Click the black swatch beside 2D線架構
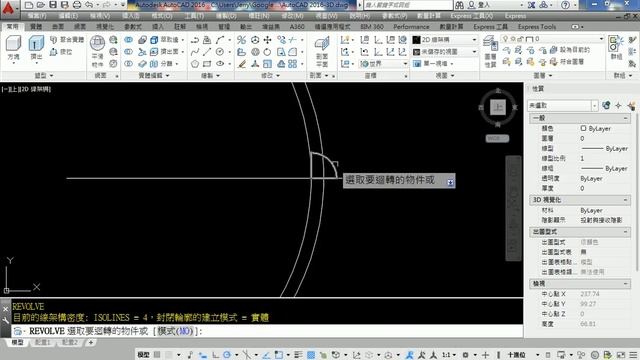The image size is (640, 360). tap(416, 40)
